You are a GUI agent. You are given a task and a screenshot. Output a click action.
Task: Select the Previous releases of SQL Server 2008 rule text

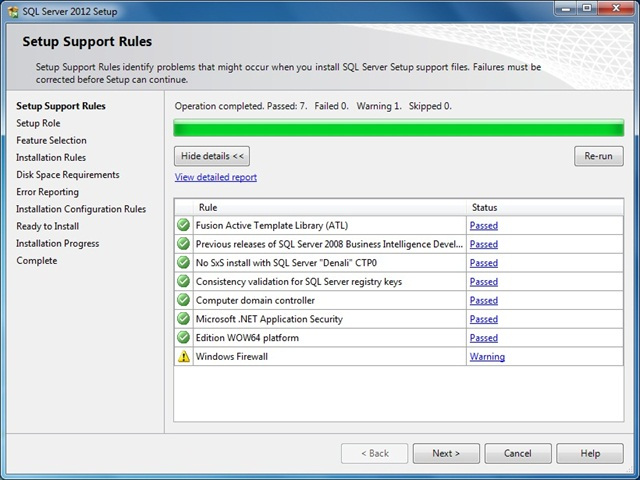click(329, 244)
